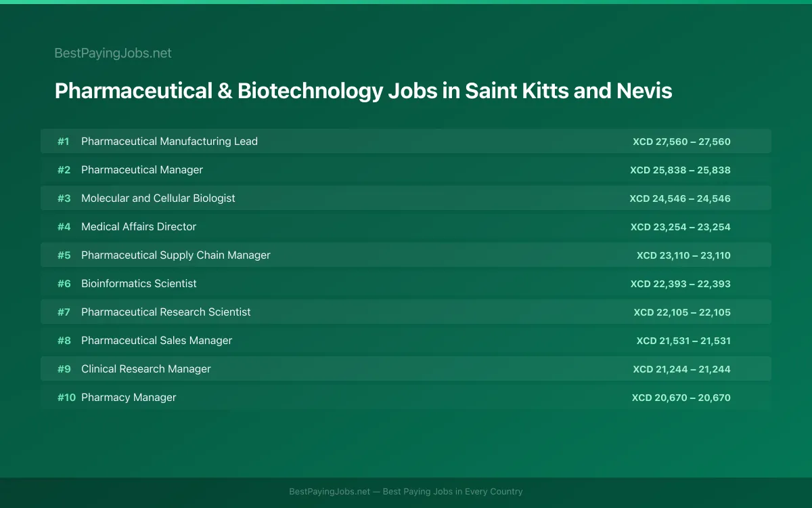Viewport: 812px width, 508px height.
Task: Select the Bioinformatics Scientist job title
Action: click(139, 284)
